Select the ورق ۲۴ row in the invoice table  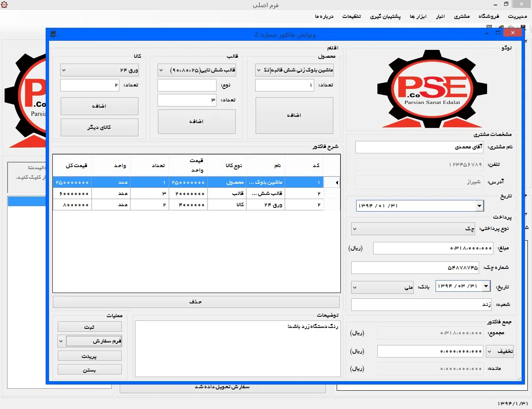click(196, 205)
